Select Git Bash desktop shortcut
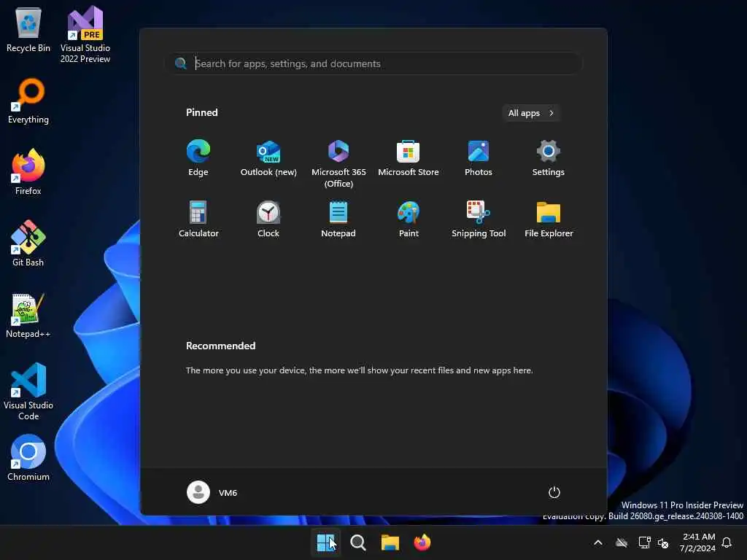The image size is (747, 560). pyautogui.click(x=28, y=244)
